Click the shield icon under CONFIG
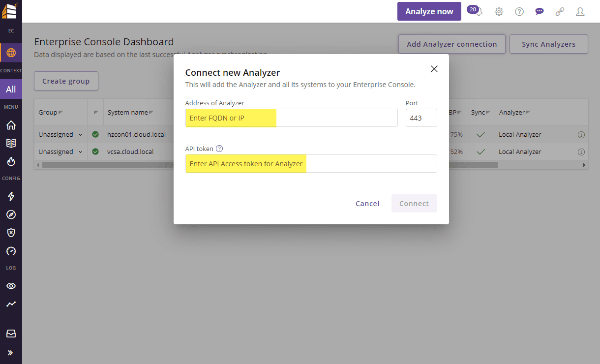600x364 pixels. [x=11, y=233]
